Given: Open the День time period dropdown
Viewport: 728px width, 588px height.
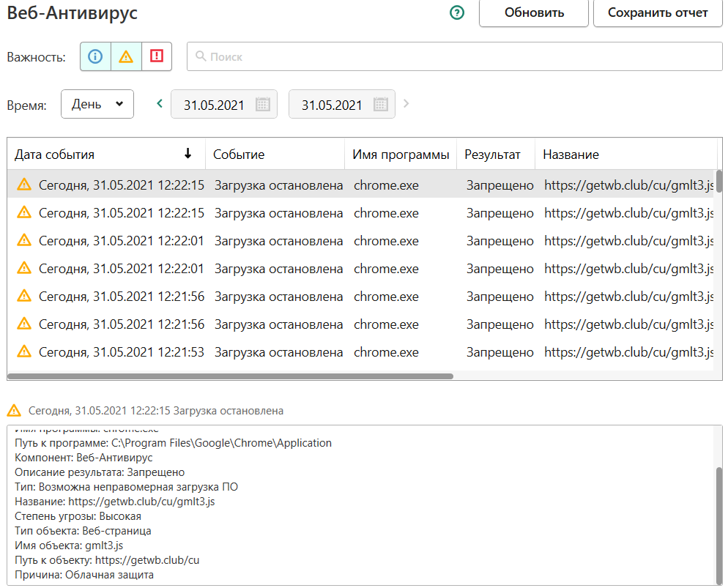Looking at the screenshot, I should (x=97, y=104).
